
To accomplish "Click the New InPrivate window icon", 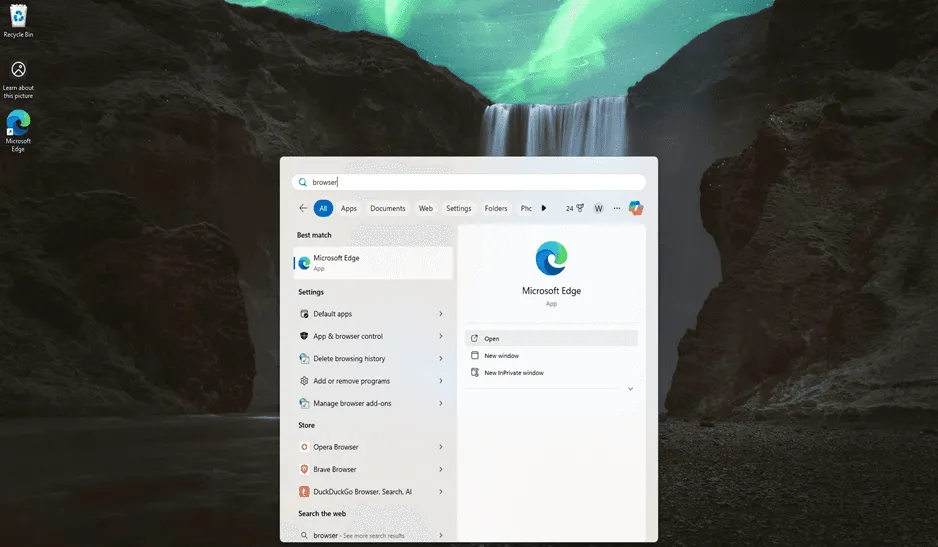I will [x=474, y=372].
